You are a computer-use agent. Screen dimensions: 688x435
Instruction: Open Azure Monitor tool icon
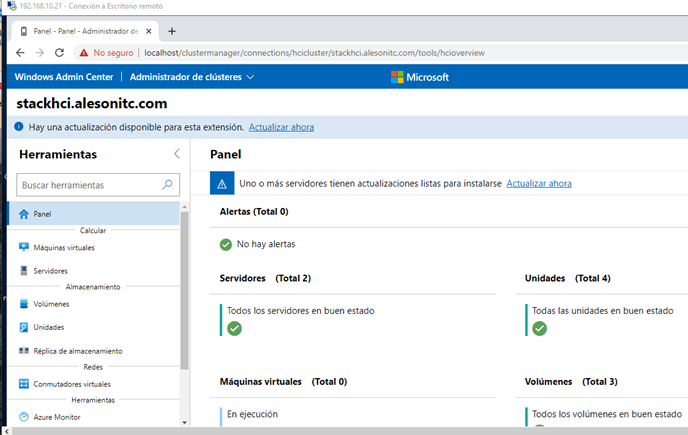24,417
